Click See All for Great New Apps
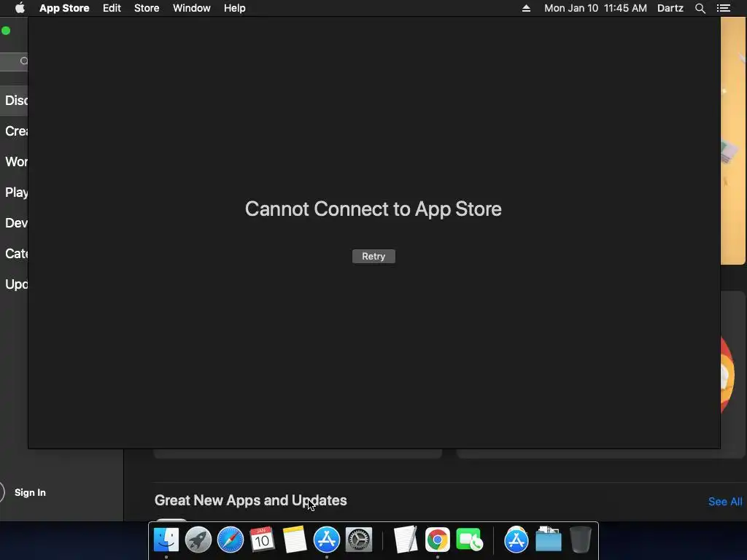 [x=725, y=502]
